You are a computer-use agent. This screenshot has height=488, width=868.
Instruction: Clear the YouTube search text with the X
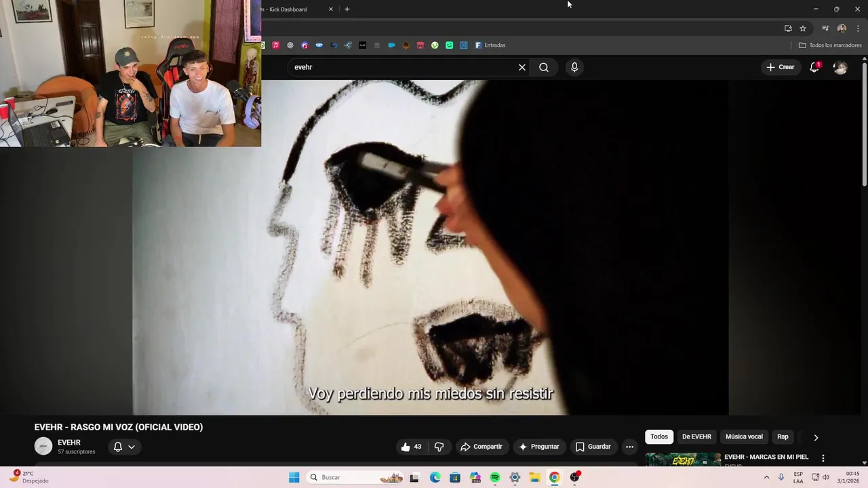(522, 67)
